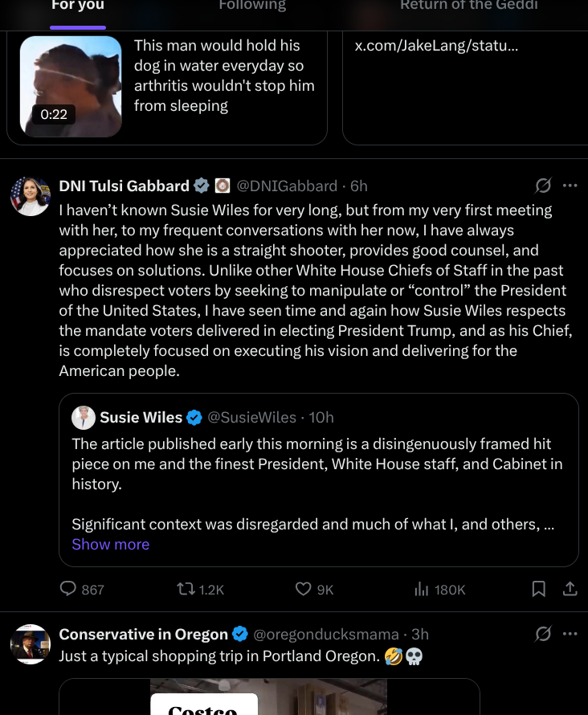Image resolution: width=588 pixels, height=715 pixels.
Task: Expand quoted Susie Wiles post with Show more
Action: 110,545
